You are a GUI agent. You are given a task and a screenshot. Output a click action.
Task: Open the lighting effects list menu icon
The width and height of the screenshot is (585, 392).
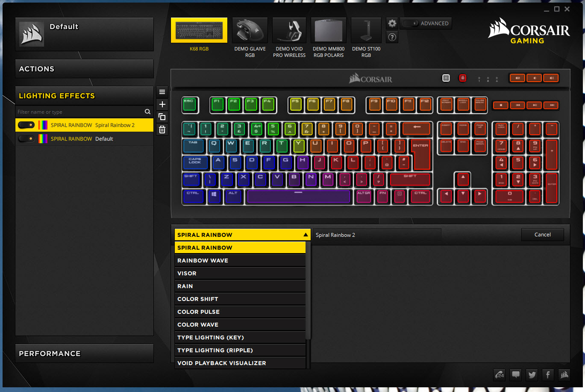point(162,92)
